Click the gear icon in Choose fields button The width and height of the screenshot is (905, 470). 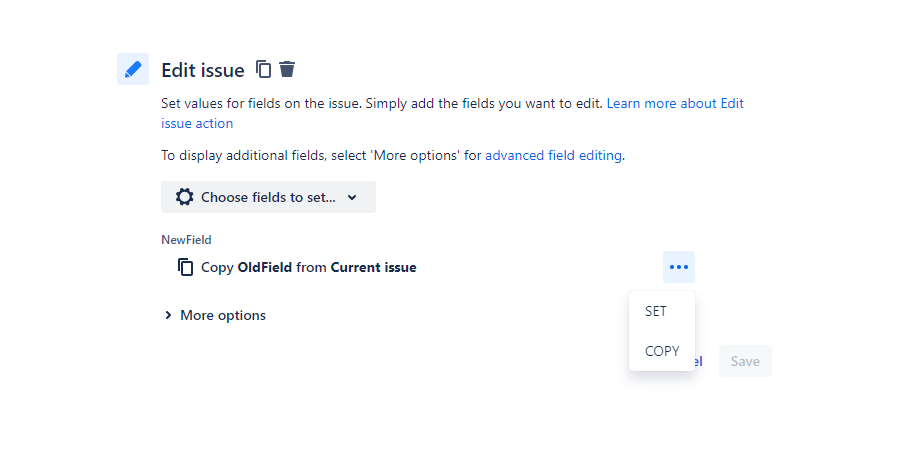point(185,197)
